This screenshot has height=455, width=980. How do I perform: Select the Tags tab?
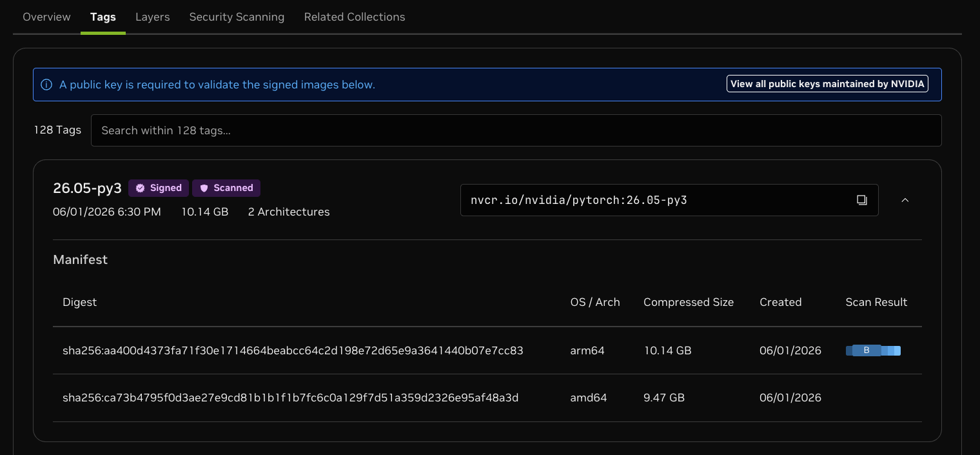tap(103, 17)
